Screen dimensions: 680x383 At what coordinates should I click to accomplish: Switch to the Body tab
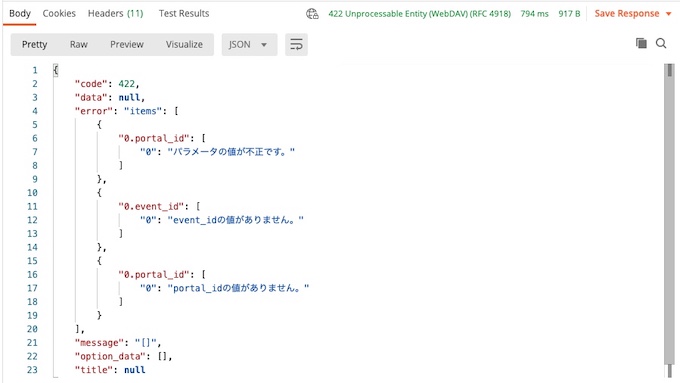pos(20,13)
